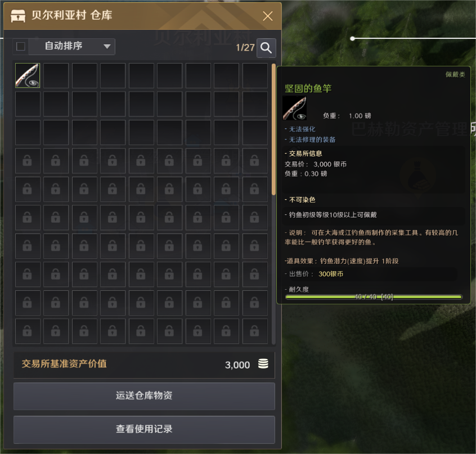Click the 运送仓库物资 button
Viewport: 476px width, 454px height.
[x=144, y=396]
